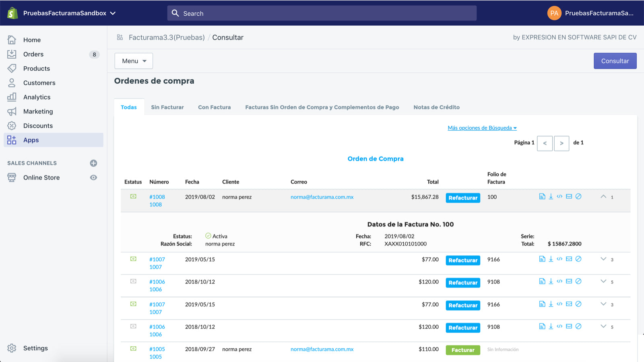Click the cancel invoice icon for order #1006
The image size is (644, 362).
pyautogui.click(x=579, y=282)
